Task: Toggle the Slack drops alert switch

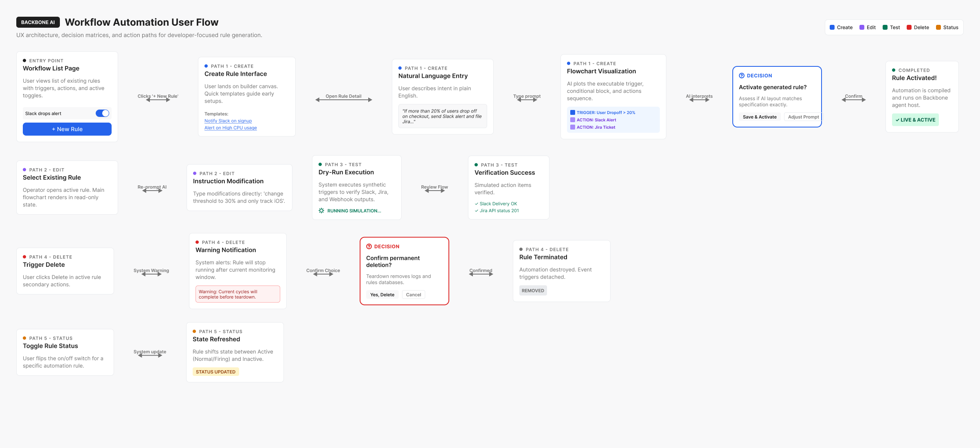Action: coord(102,113)
